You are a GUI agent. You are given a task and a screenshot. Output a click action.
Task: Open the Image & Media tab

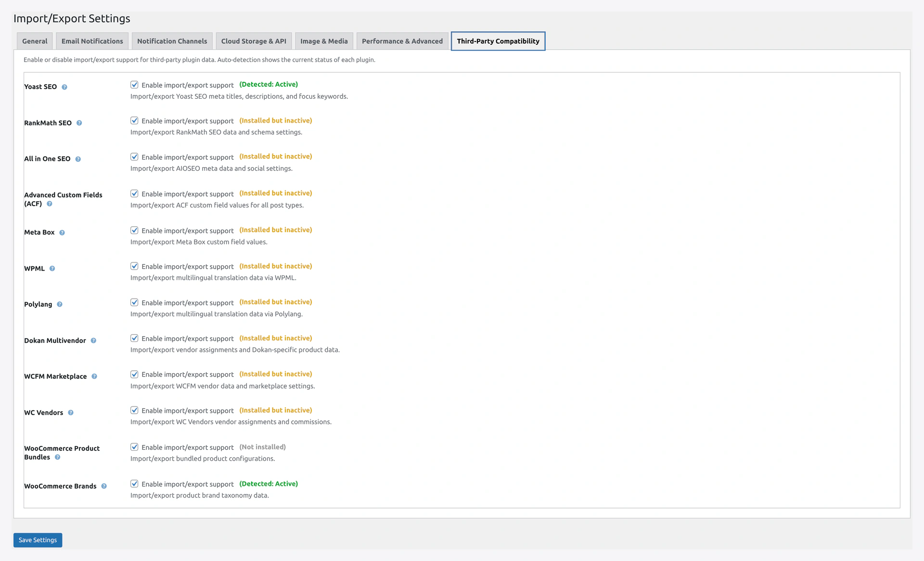[324, 41]
